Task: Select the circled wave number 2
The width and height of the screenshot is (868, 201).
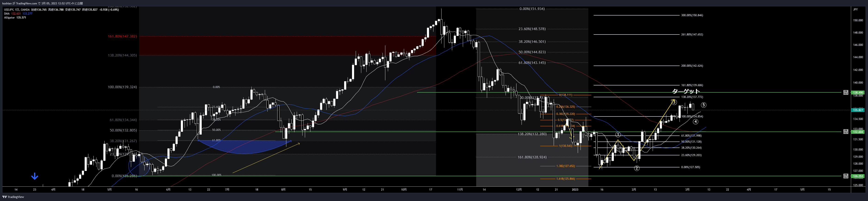Action: click(636, 168)
